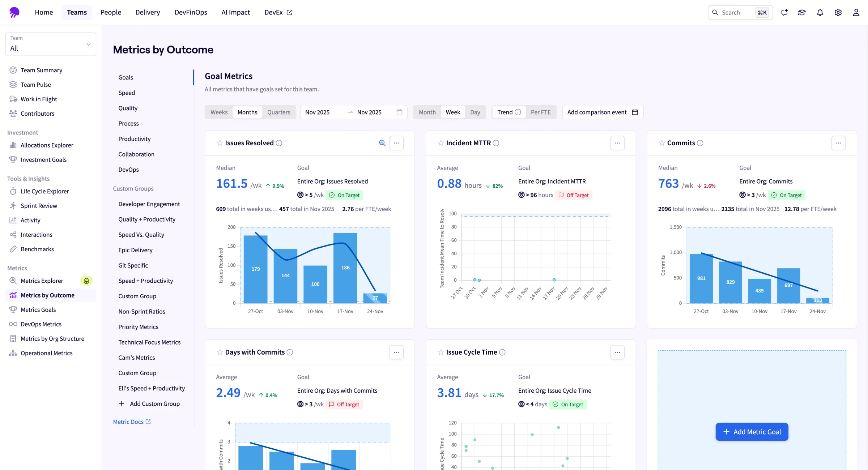This screenshot has height=470, width=868.
Task: Enable Per FTE display
Action: (x=541, y=112)
